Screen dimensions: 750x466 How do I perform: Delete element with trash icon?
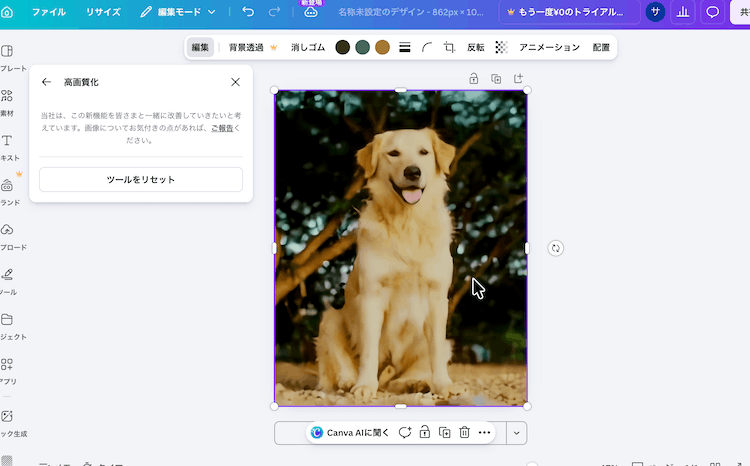[464, 433]
